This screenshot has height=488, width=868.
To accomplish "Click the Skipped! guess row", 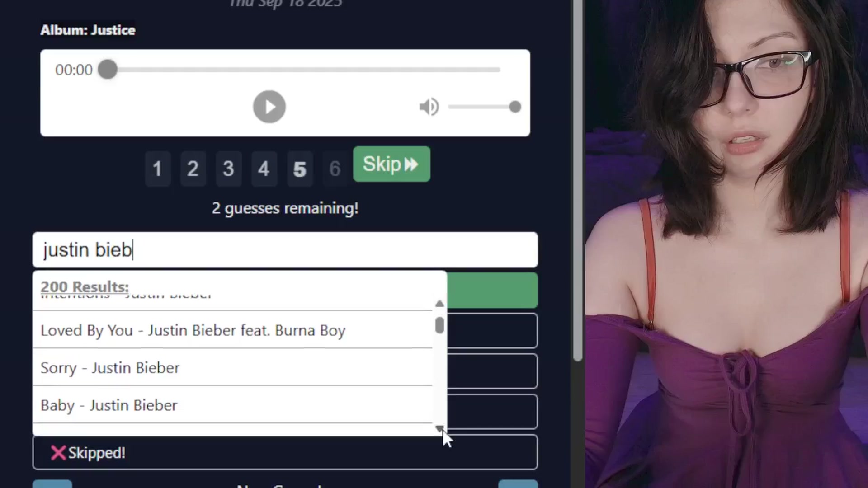I will [x=285, y=452].
